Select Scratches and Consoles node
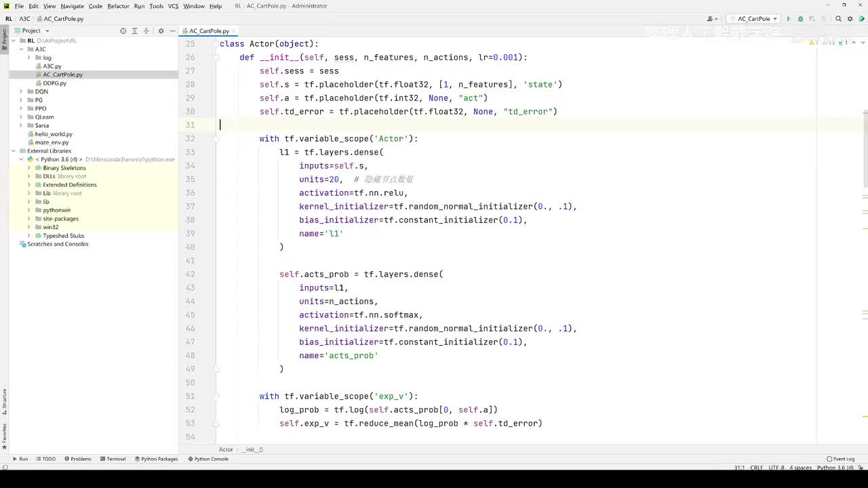 [x=58, y=244]
